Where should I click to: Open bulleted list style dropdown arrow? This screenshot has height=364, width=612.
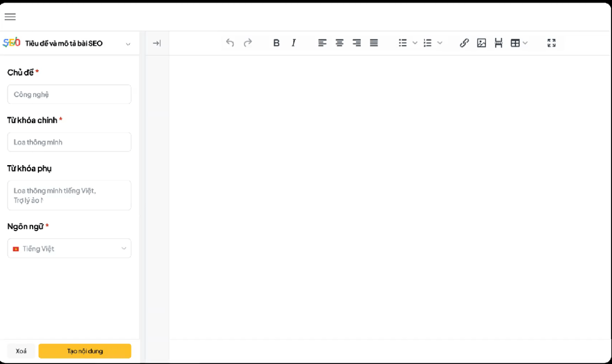tap(415, 43)
